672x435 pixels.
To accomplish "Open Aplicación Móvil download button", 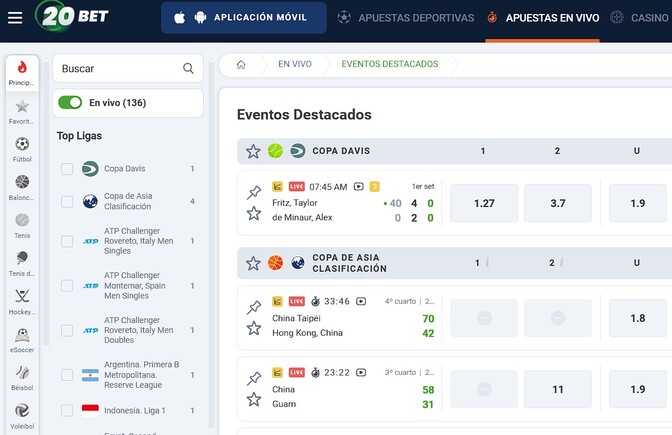I will [243, 18].
